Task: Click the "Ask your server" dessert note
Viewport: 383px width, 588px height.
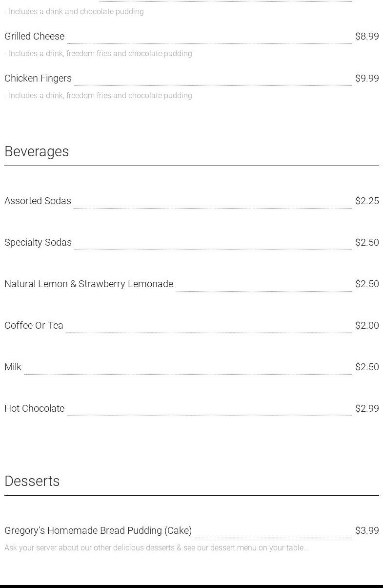Action: tap(157, 548)
